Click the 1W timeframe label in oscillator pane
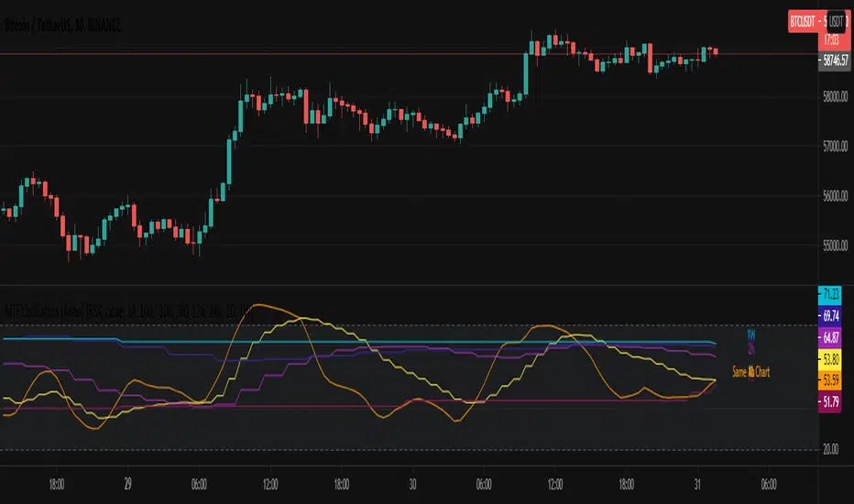This screenshot has width=854, height=504. [751, 334]
